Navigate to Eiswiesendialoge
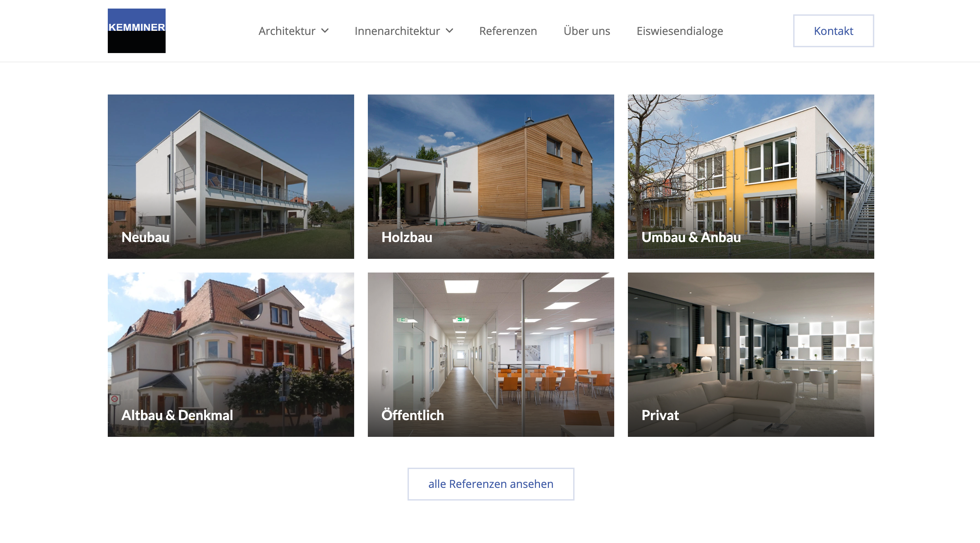This screenshot has height=543, width=980. pyautogui.click(x=680, y=31)
